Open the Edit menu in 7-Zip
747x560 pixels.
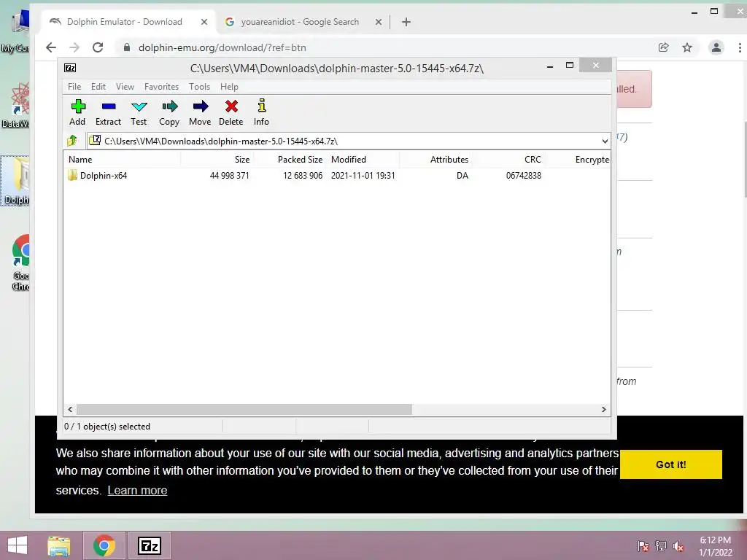coord(98,87)
